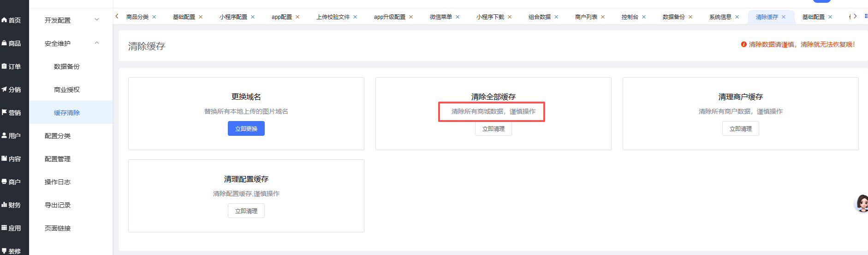The image size is (868, 255).
Task: Open the 内容 content sidebar icon
Action: point(4,159)
